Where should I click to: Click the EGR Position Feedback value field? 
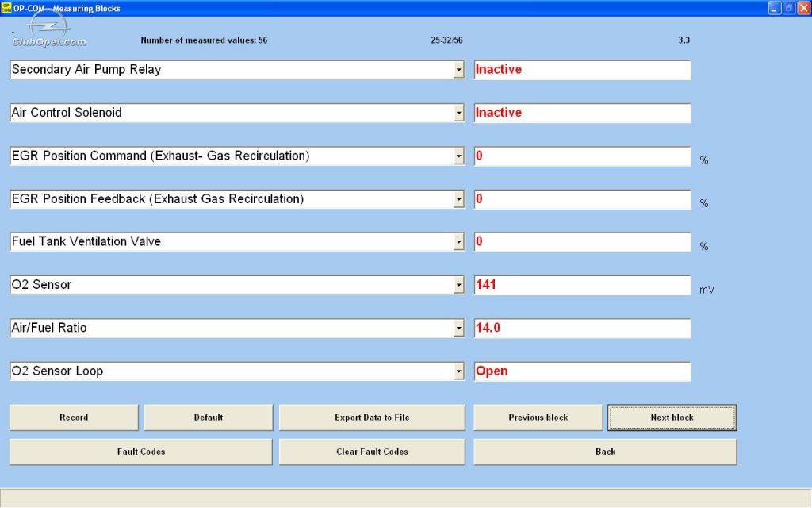[583, 199]
